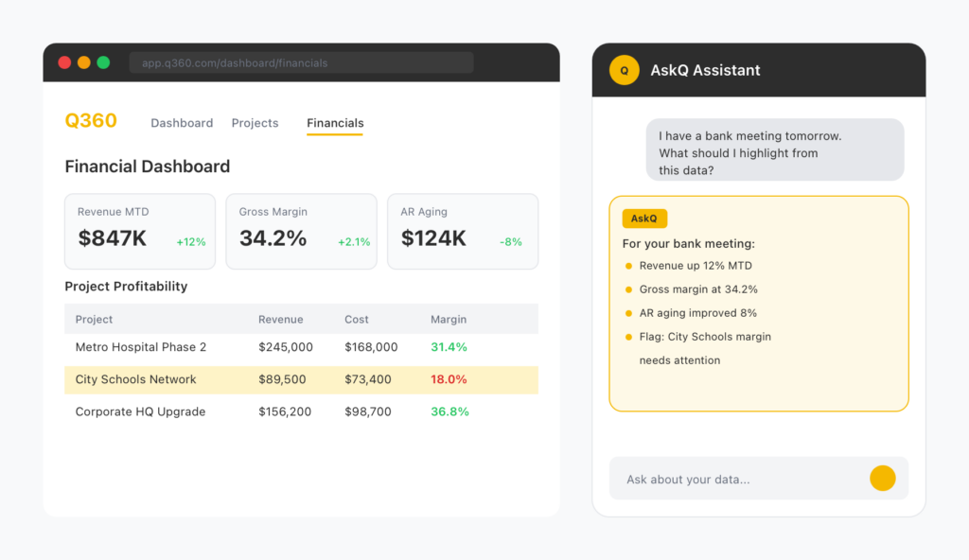Screen dimensions: 969x560
Task: Sort by the Margin column header
Action: pos(449,320)
